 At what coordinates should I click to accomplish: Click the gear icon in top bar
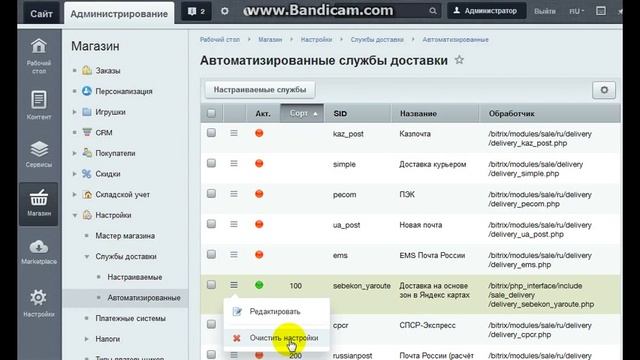click(224, 11)
